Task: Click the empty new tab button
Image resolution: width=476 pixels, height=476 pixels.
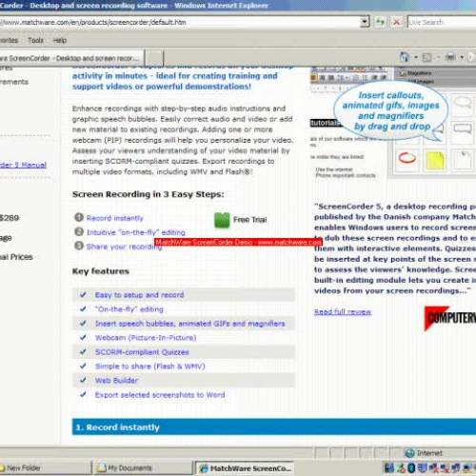Action: point(154,58)
